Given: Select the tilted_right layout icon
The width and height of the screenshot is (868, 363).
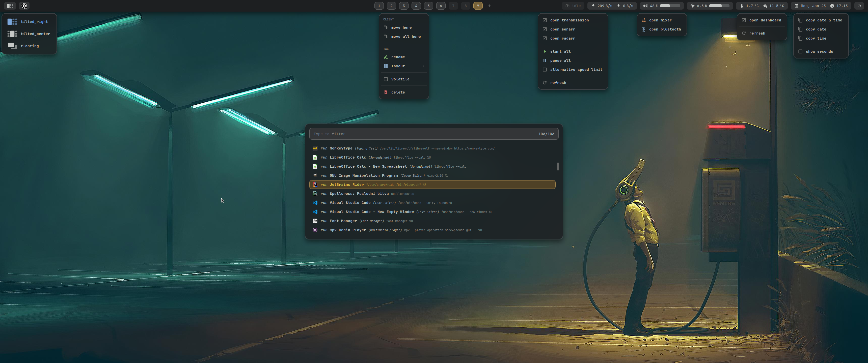Looking at the screenshot, I should (12, 21).
